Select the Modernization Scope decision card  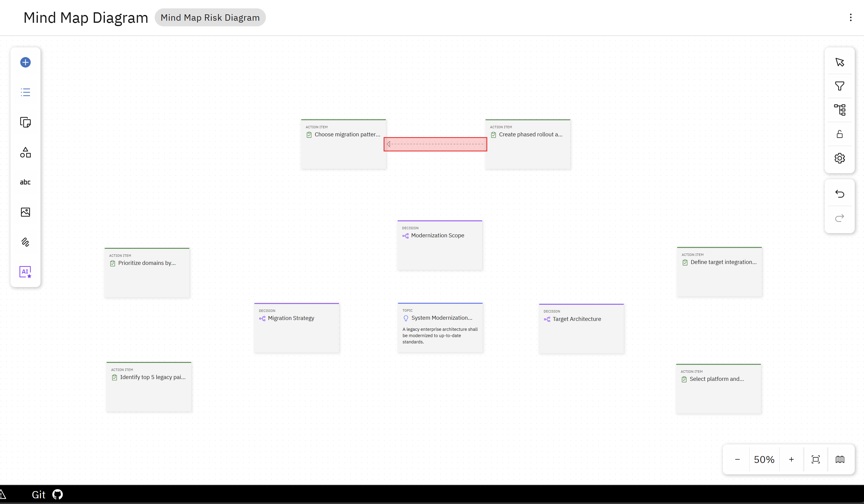click(x=440, y=245)
